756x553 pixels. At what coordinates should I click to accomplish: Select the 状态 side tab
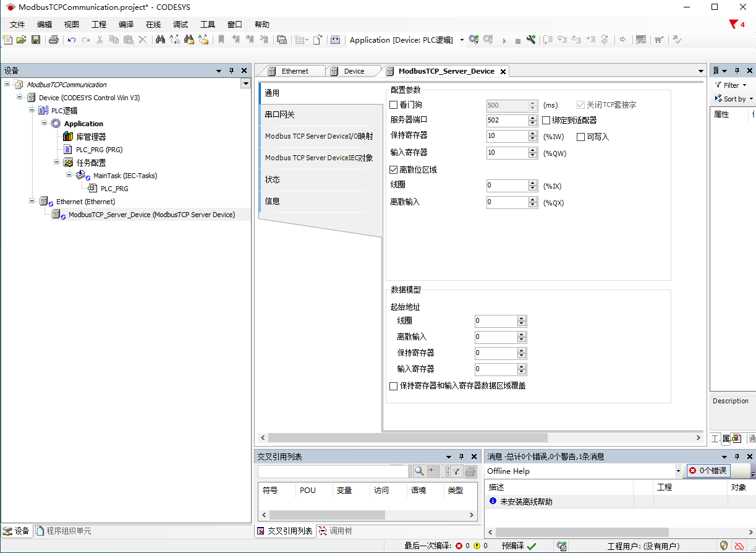(321, 179)
